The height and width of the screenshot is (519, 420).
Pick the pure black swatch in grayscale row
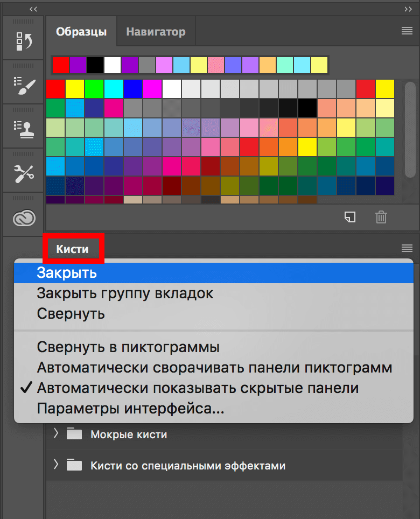[x=307, y=108]
